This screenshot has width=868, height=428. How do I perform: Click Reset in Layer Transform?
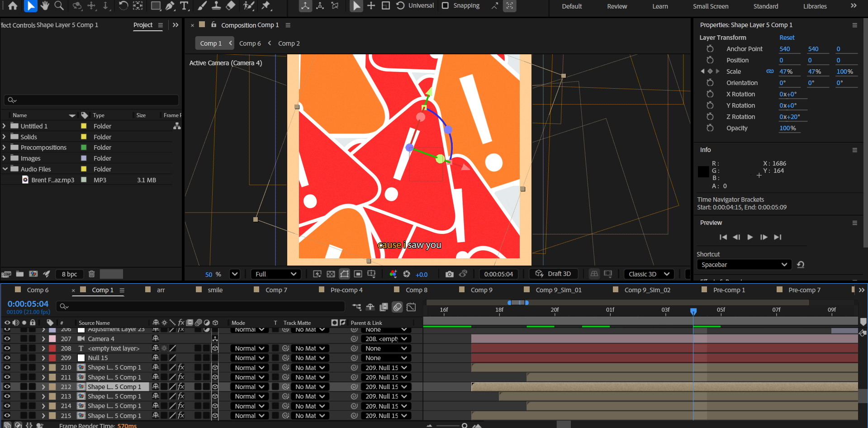pos(787,38)
